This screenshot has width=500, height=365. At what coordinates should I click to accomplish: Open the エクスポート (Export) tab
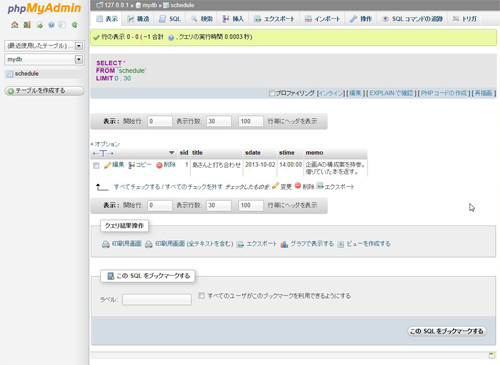pos(274,19)
